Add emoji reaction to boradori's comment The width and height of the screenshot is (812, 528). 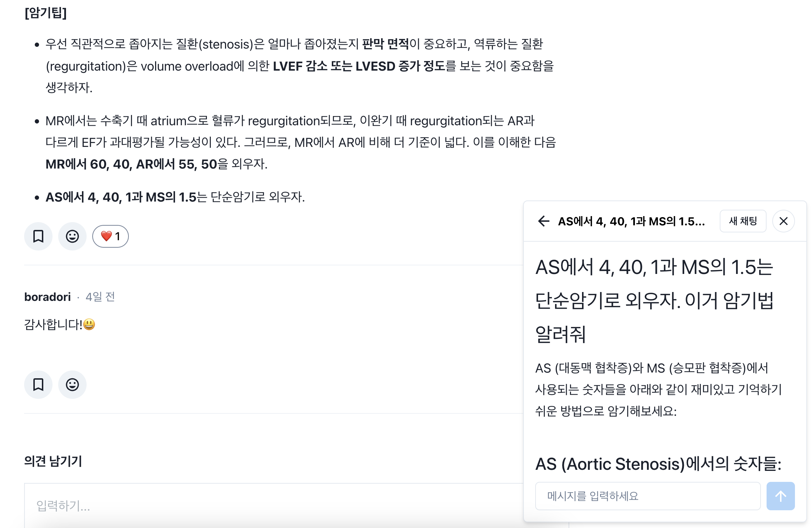(x=72, y=385)
